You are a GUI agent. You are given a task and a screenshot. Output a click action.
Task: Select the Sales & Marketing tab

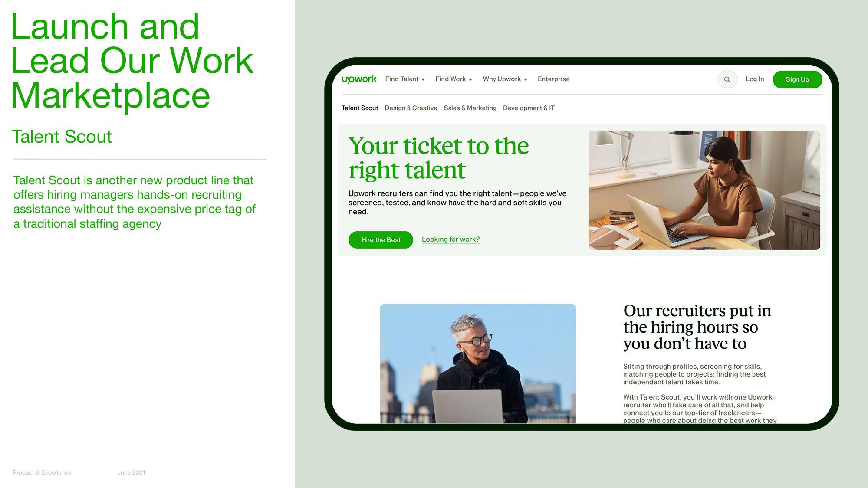click(470, 108)
